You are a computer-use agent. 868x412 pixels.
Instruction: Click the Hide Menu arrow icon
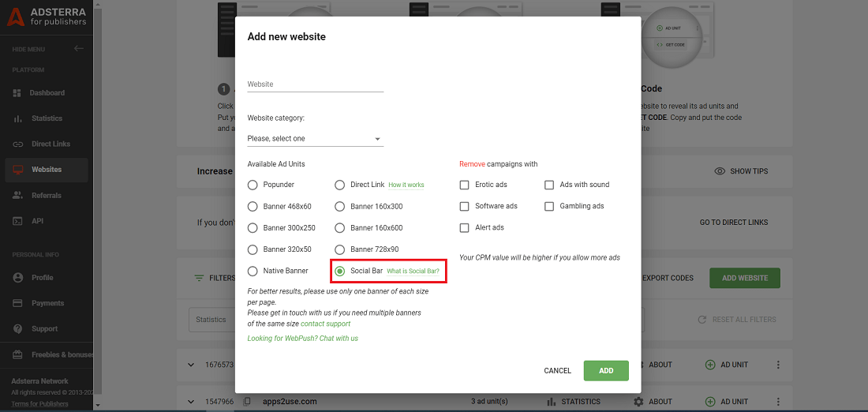(x=79, y=49)
